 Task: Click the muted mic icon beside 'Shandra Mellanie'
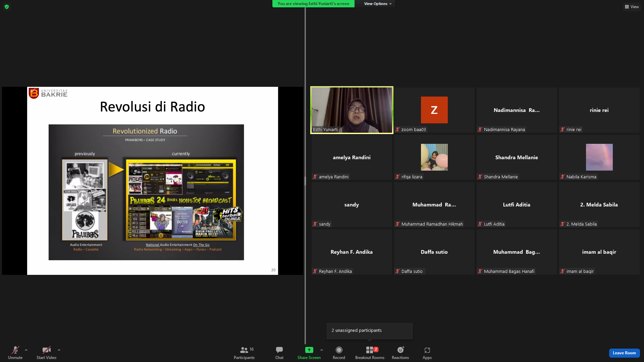[x=480, y=177]
